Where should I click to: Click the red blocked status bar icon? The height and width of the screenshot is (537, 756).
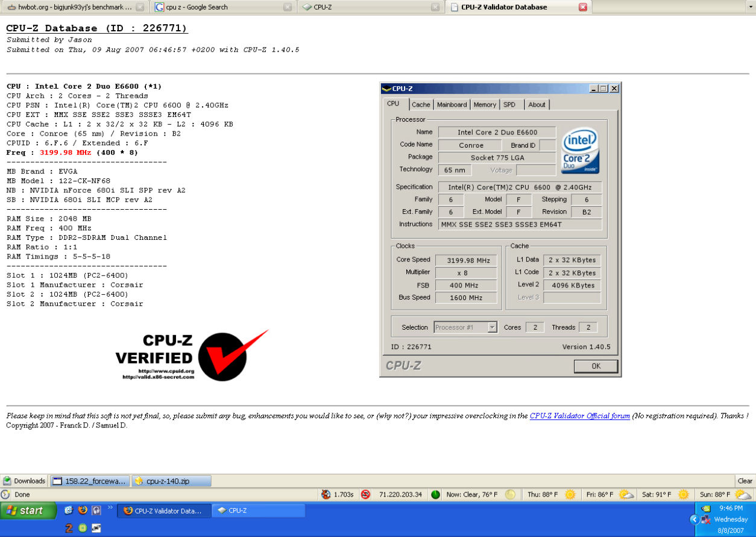point(365,494)
